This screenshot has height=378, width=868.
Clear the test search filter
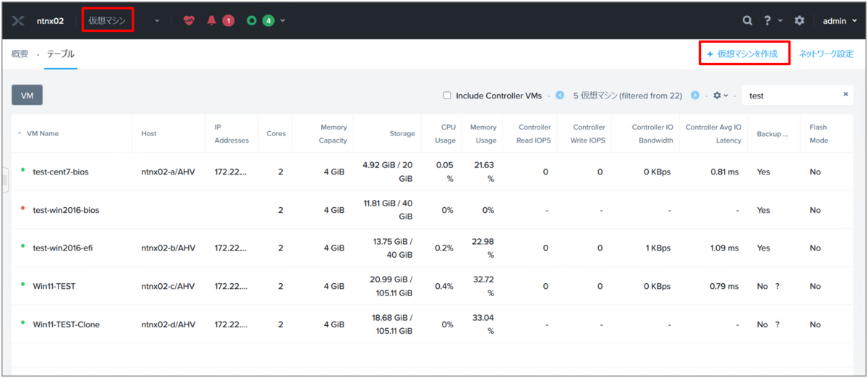(846, 94)
